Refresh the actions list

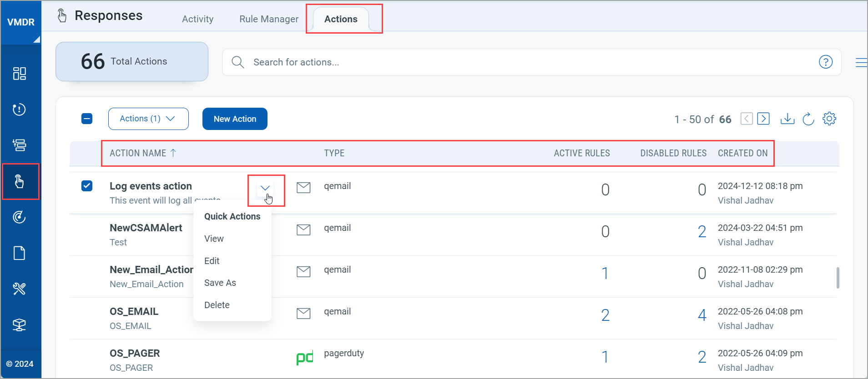click(808, 119)
